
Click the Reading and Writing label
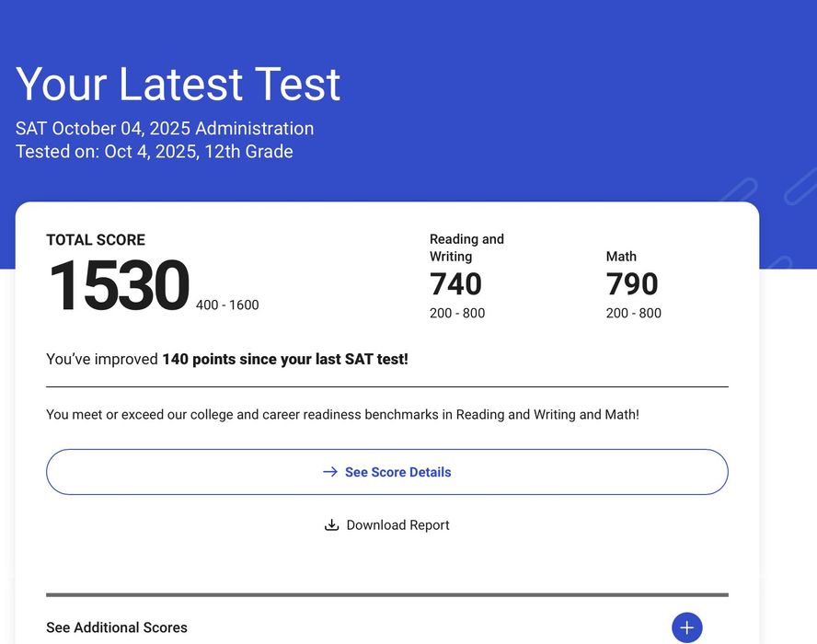pos(466,247)
